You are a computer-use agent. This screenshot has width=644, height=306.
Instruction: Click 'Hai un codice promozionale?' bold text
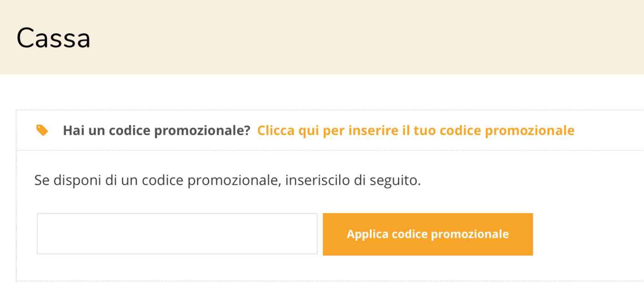coord(156,130)
